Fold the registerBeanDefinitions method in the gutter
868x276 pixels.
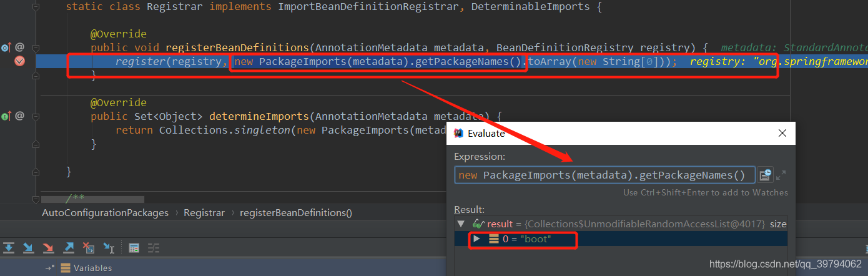(36, 47)
